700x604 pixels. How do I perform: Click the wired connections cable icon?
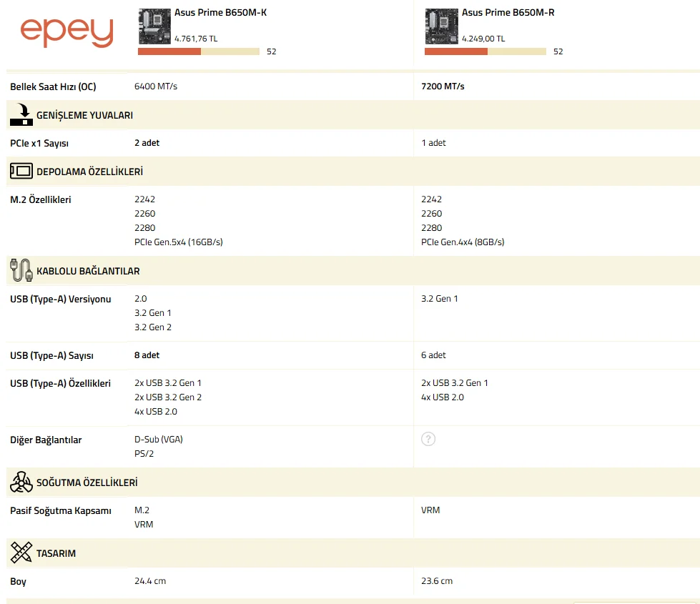pos(21,270)
